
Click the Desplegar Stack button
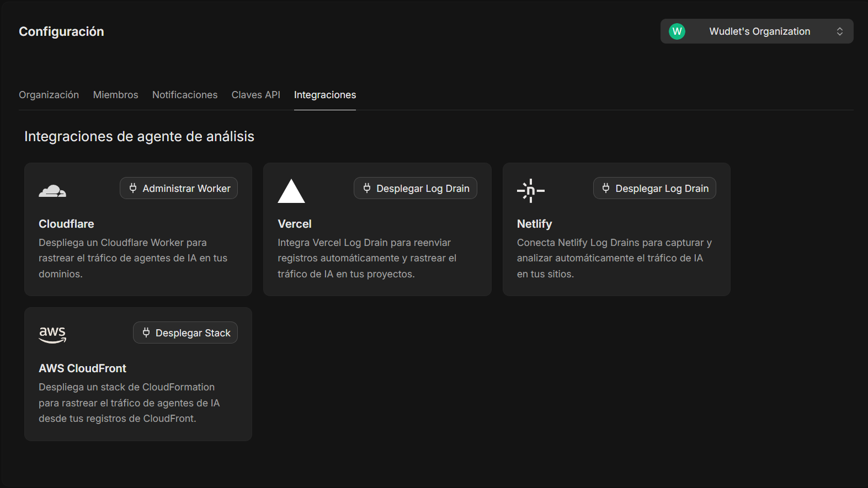click(185, 333)
